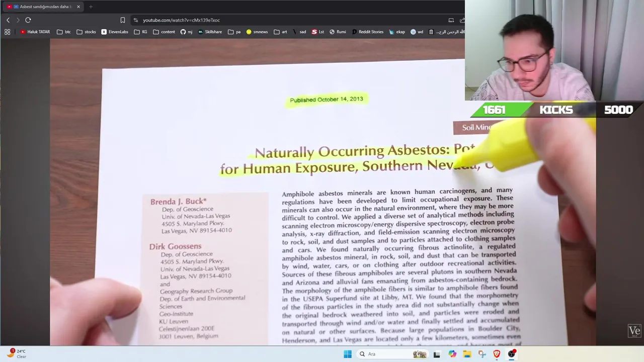Screen dimensions: 644x362
Task: Expand the art bookmark folder
Action: pos(280,32)
